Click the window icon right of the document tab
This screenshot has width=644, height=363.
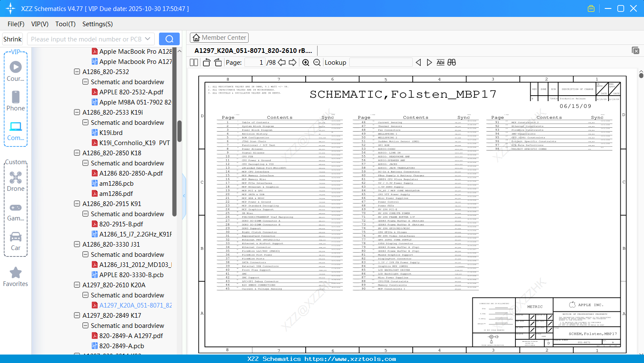pos(636,50)
